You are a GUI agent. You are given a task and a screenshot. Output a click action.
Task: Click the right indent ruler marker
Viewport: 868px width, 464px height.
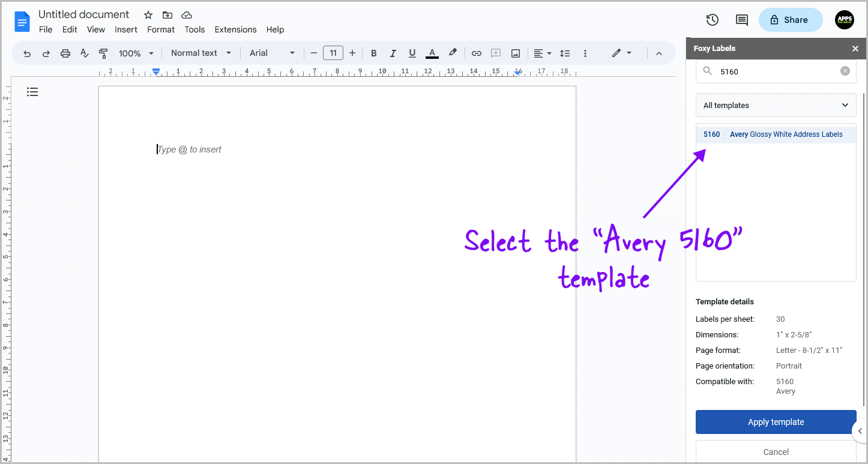[x=517, y=73]
